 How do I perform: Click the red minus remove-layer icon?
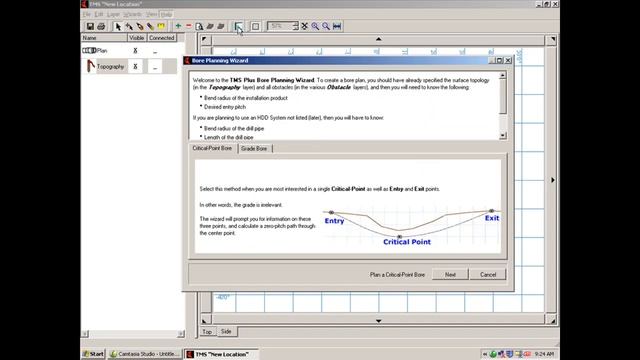[189, 26]
